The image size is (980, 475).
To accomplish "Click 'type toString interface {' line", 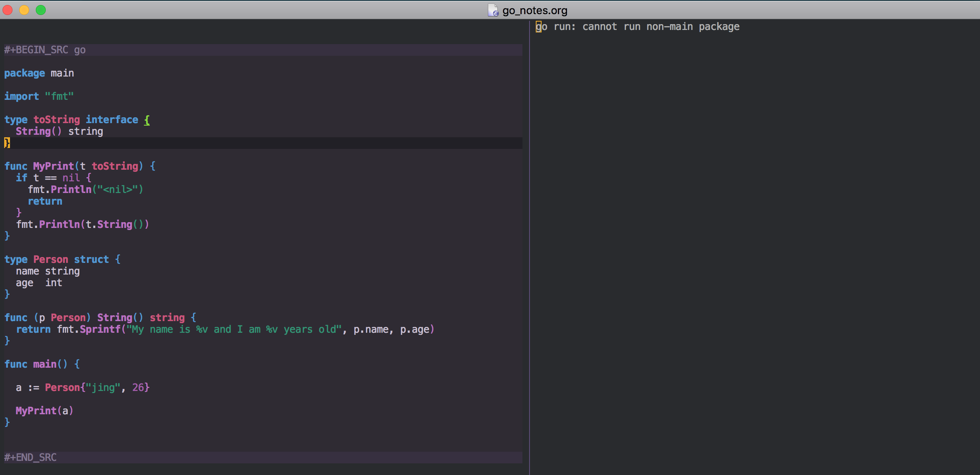I will [x=77, y=120].
